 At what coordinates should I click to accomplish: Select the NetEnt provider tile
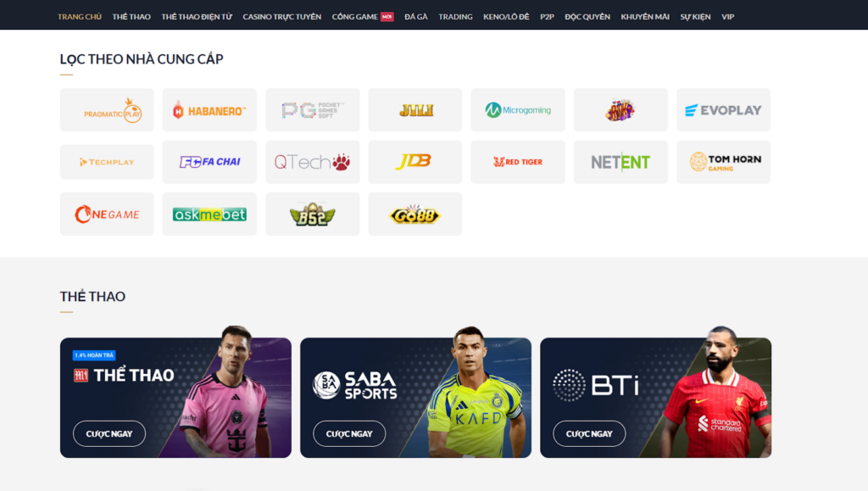pos(620,162)
